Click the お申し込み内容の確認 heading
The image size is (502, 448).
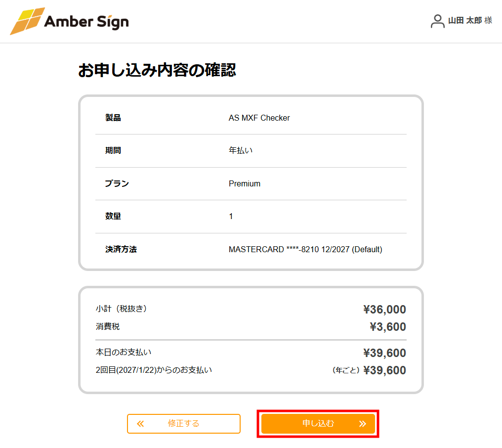(159, 70)
